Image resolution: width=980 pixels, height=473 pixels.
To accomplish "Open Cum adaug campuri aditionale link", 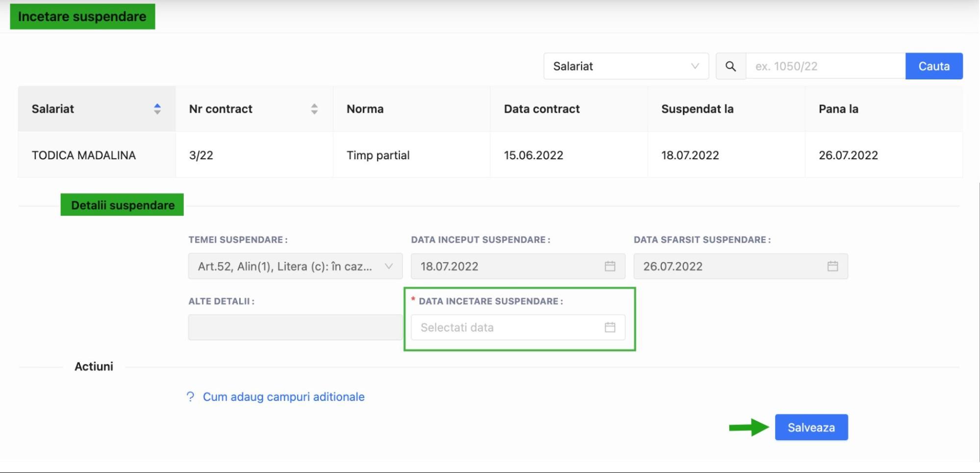I will [x=283, y=397].
